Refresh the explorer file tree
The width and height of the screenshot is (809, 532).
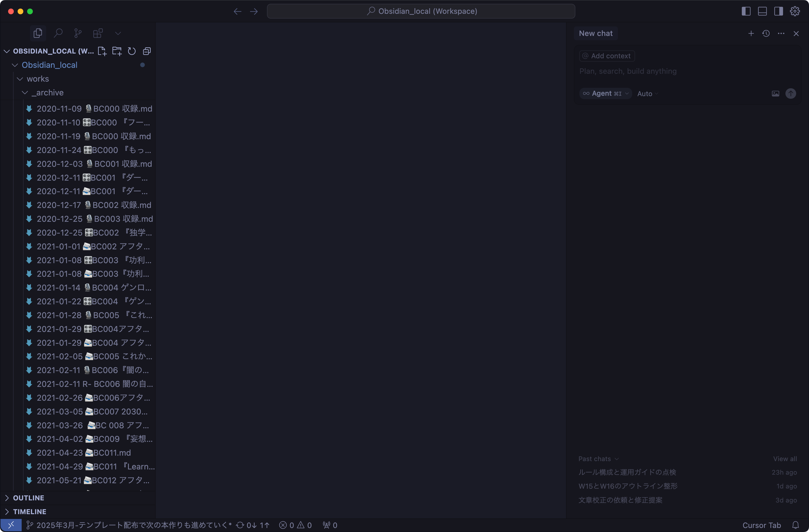click(132, 51)
